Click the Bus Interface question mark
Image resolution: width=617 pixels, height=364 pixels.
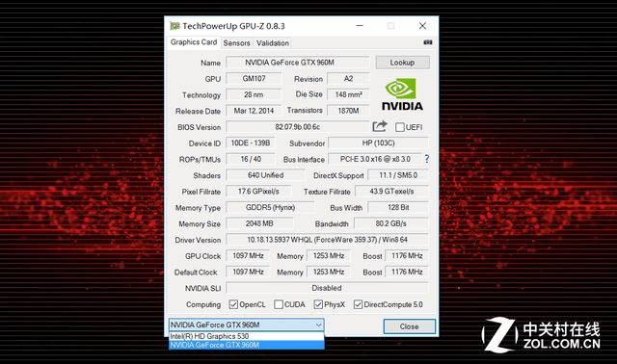427,159
